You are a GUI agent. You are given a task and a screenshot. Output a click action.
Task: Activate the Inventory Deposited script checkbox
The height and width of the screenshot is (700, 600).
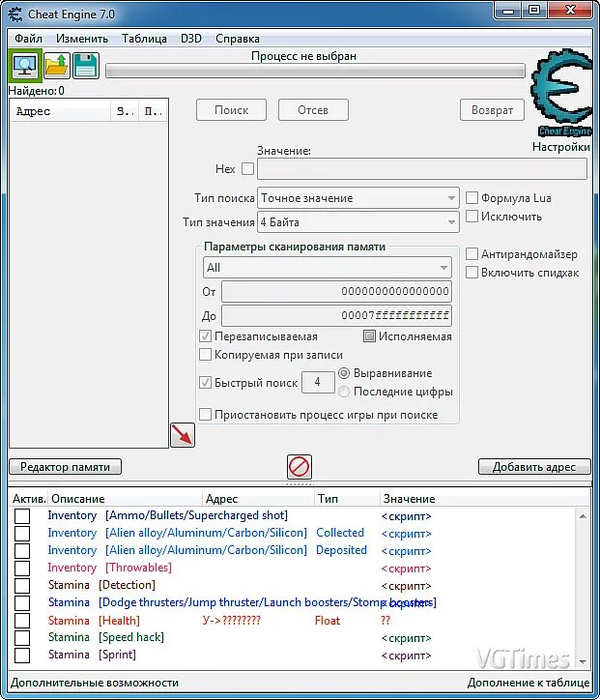(22, 551)
